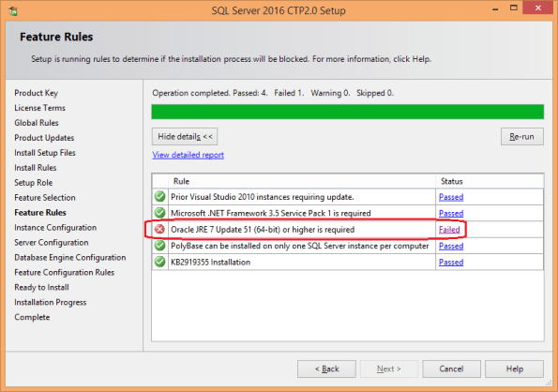Open Passed status for Visual Studio 2010 rule
558x392 pixels.
click(x=451, y=197)
